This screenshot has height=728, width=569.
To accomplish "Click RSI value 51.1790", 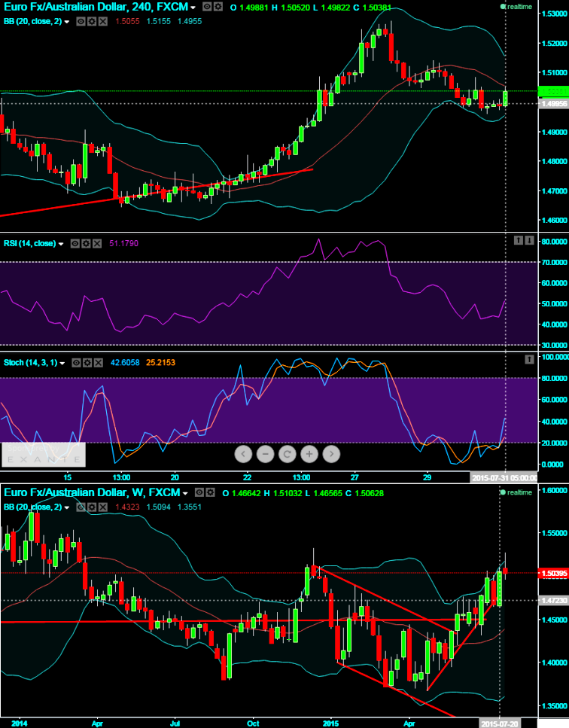I will coord(123,244).
